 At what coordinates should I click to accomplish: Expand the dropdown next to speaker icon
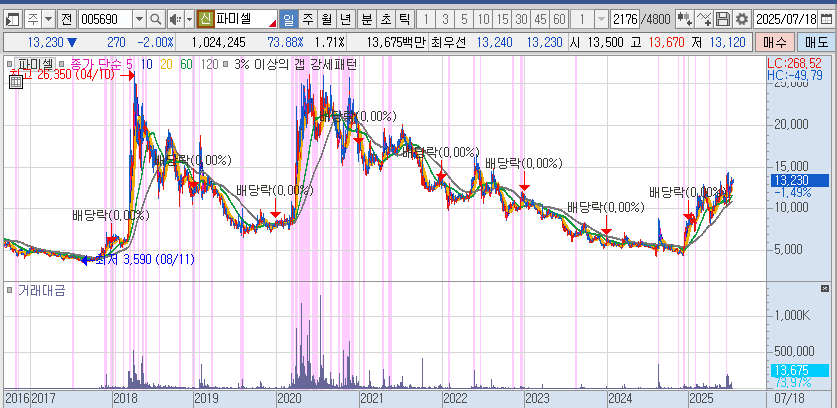pos(189,19)
